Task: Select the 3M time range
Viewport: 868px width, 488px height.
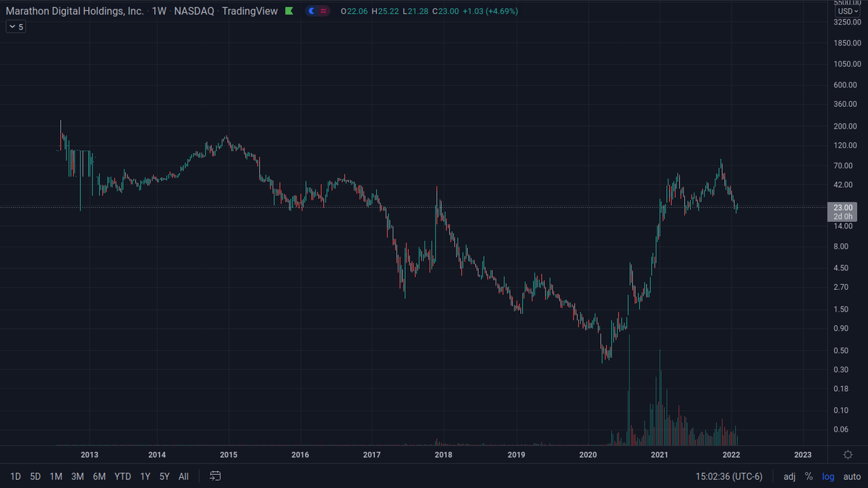Action: [77, 476]
